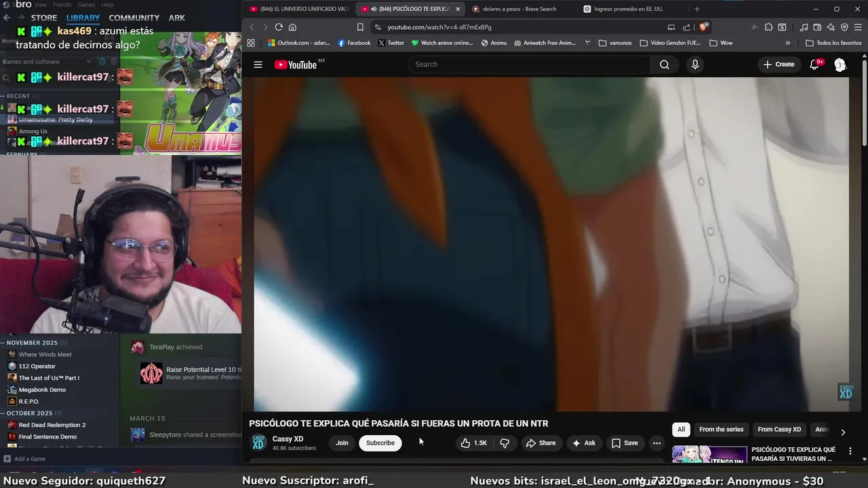Open the Brave Wallet icon

[x=817, y=27]
